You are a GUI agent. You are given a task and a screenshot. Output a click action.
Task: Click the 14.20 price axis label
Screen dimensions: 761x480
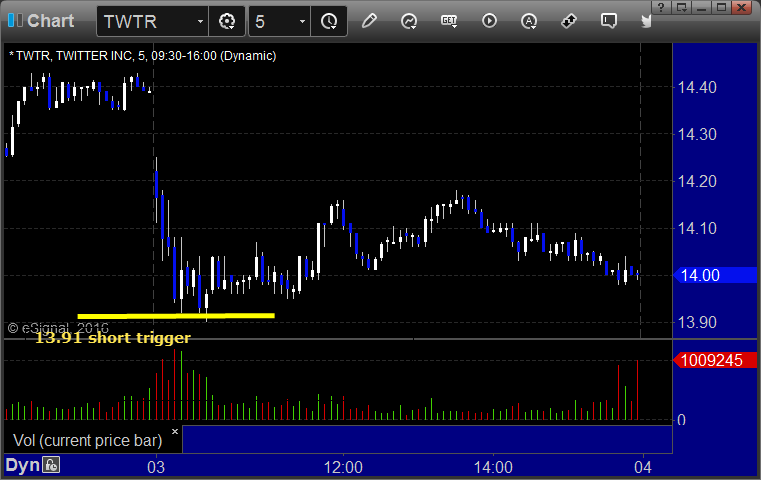tap(697, 182)
